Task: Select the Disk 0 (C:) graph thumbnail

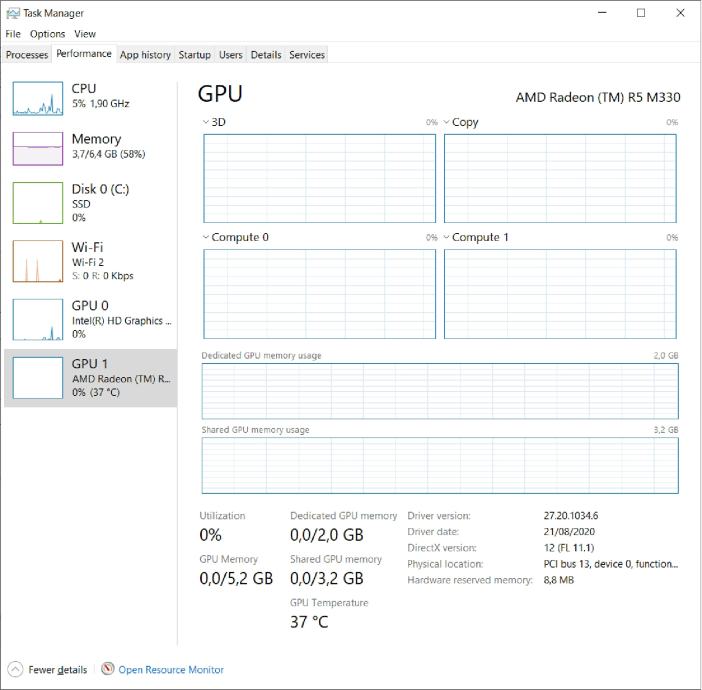Action: (x=38, y=203)
